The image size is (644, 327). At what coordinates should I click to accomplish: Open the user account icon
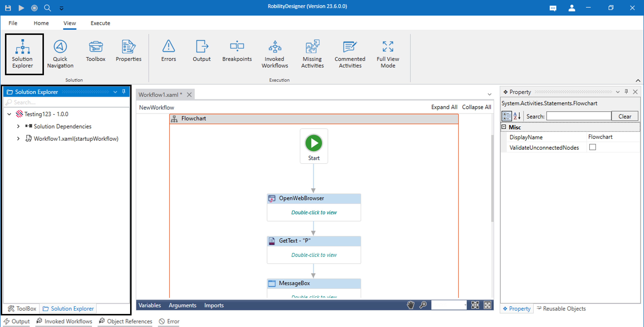(572, 8)
